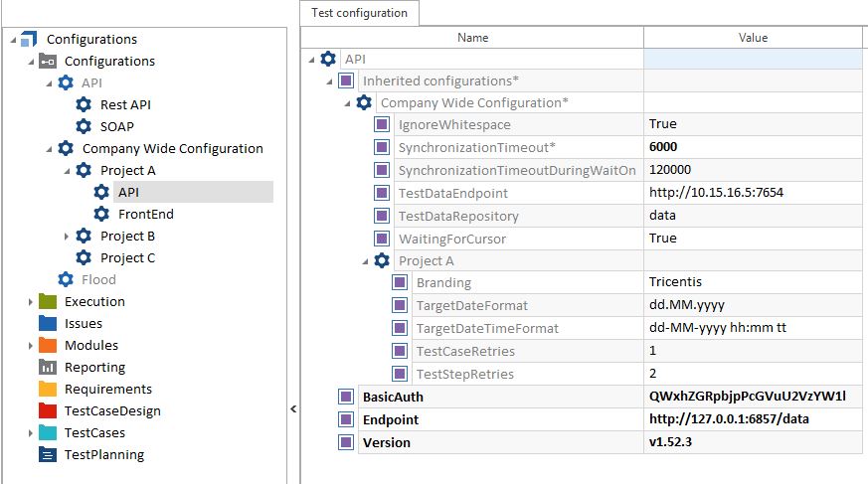Viewport: 868px width, 484px height.
Task: Click the Reporting chart icon
Action: [x=48, y=367]
